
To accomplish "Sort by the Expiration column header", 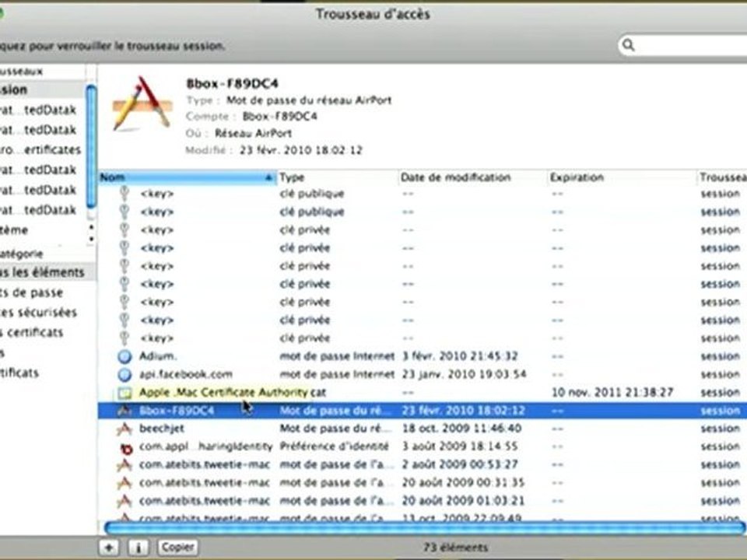I will pyautogui.click(x=622, y=177).
